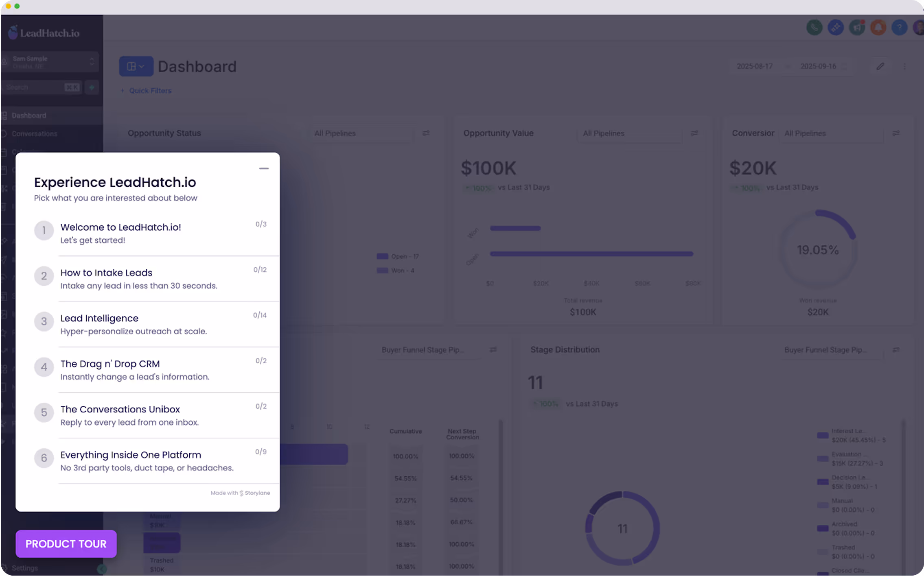Click the LeadHatch.io logo
The image size is (924, 576).
(x=44, y=33)
